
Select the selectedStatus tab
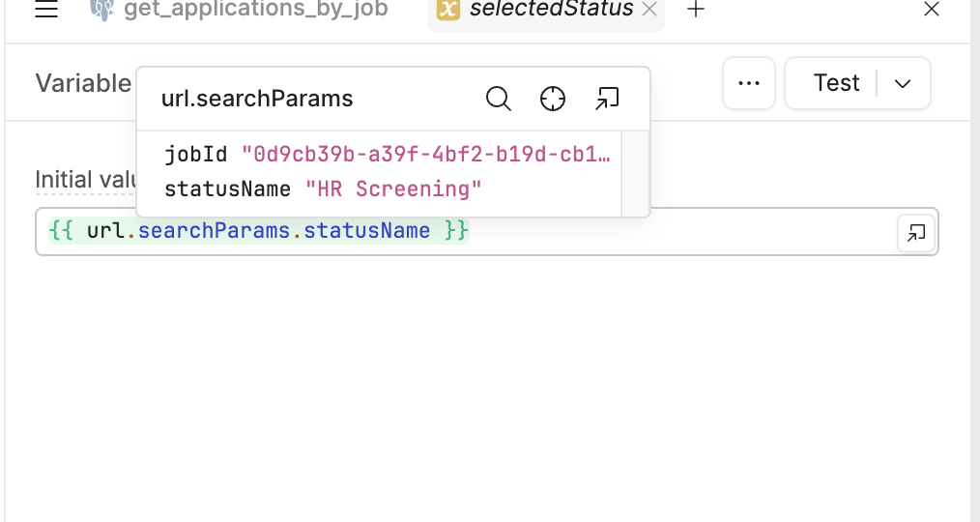click(551, 10)
